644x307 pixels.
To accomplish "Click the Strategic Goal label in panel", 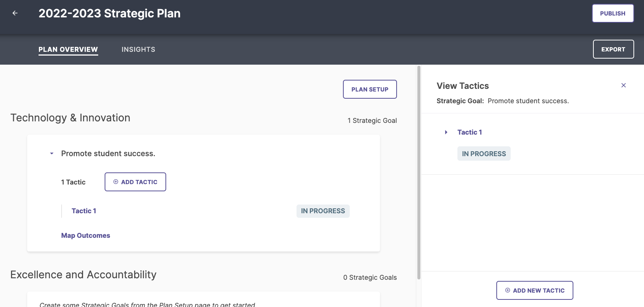I will pos(460,101).
